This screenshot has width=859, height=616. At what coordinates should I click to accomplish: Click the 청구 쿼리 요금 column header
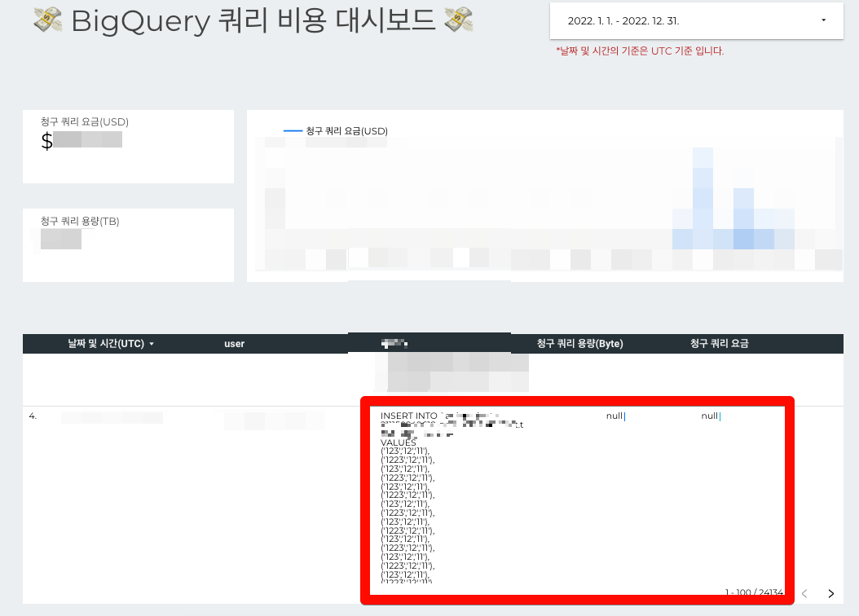click(x=720, y=343)
